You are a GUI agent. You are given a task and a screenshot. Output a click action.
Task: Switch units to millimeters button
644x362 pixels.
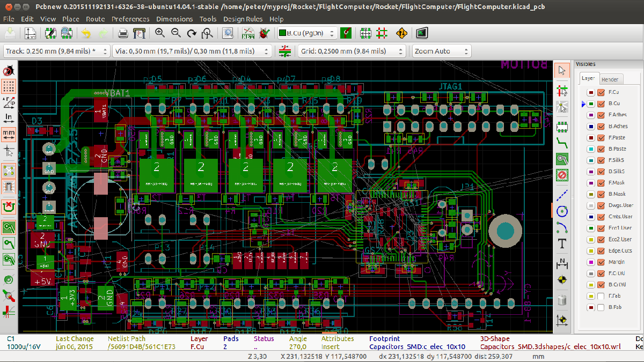[x=9, y=132]
